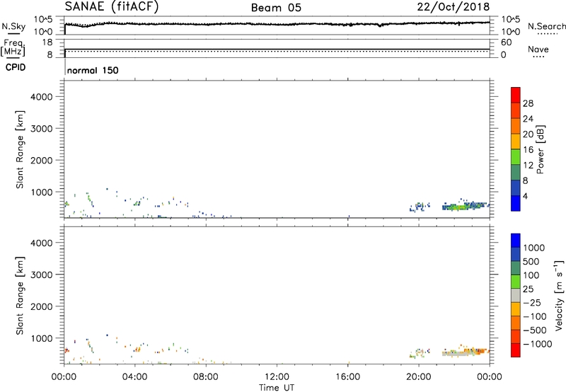Pick the red bottom segment of Velocity colorbar

(x=516, y=350)
